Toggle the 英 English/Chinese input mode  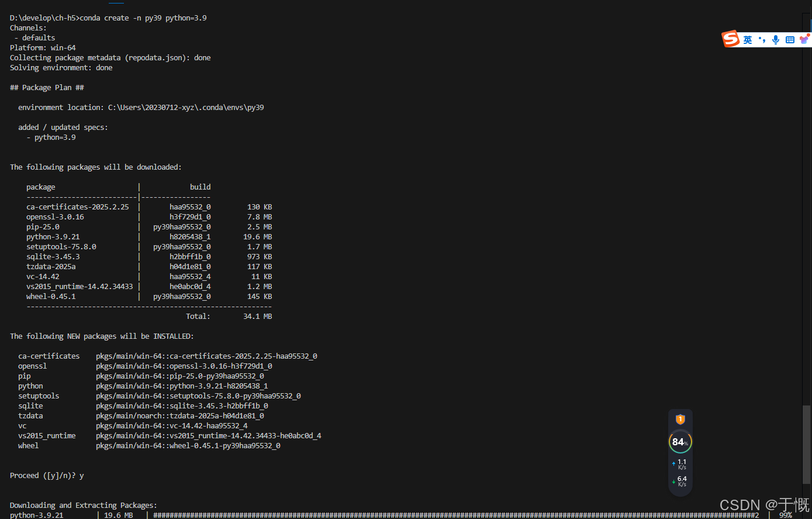pos(748,40)
